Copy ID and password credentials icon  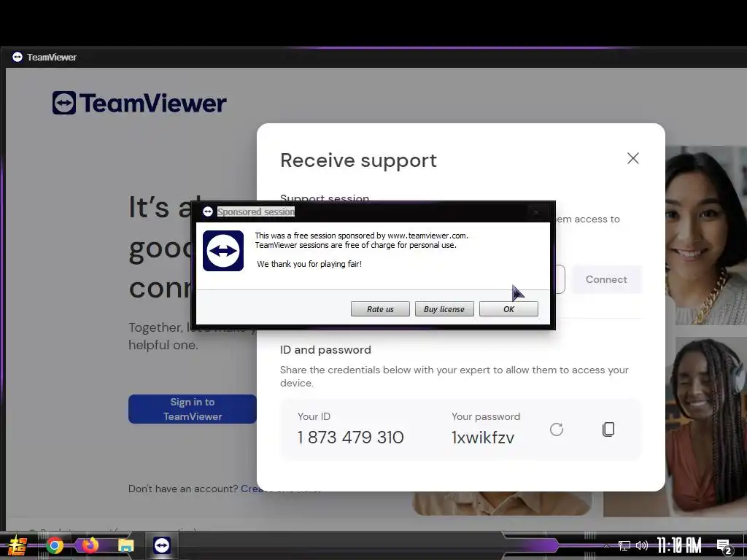click(608, 429)
